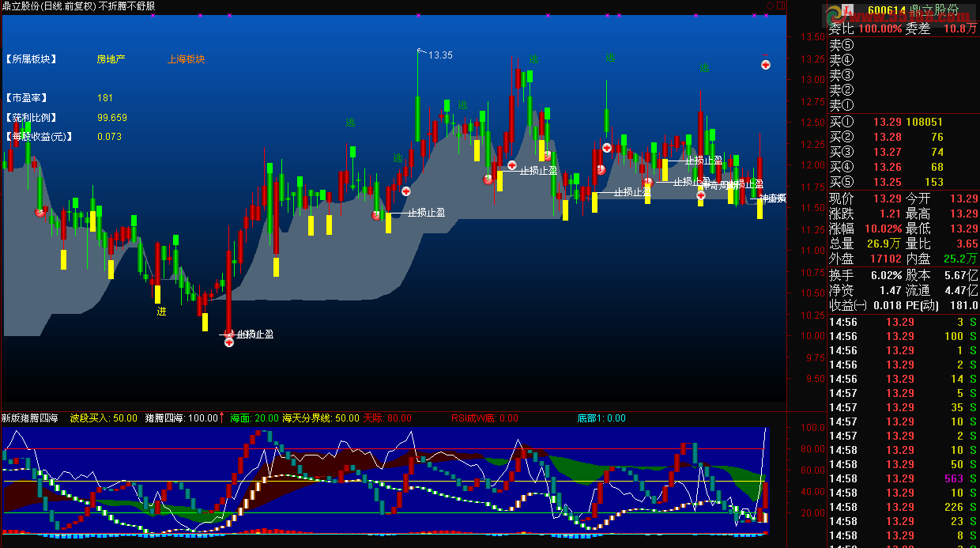Click 波段买入: 50.00 indicator label
Image resolution: width=980 pixels, height=548 pixels.
click(x=104, y=418)
